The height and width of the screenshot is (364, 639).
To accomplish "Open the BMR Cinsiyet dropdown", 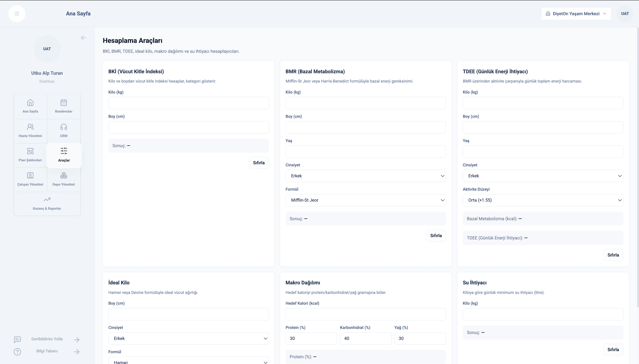I will coord(366,176).
